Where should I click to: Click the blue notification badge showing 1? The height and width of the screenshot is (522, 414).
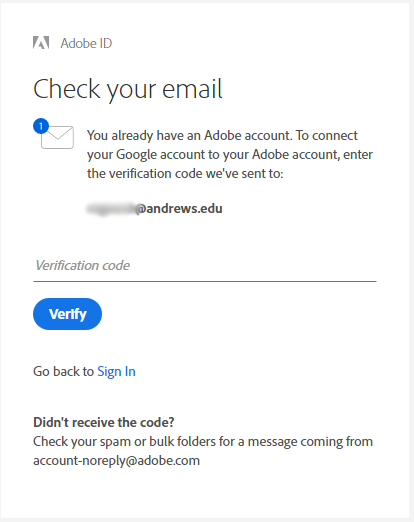coord(41,126)
